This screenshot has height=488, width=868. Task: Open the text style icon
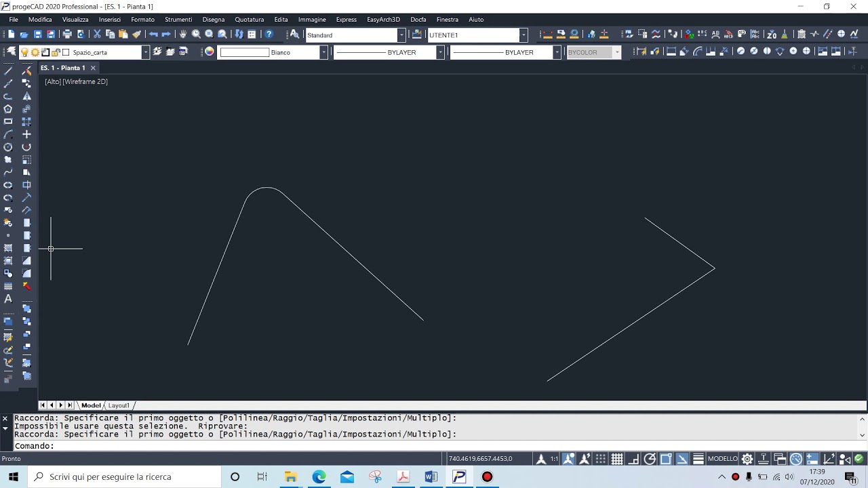click(x=294, y=34)
